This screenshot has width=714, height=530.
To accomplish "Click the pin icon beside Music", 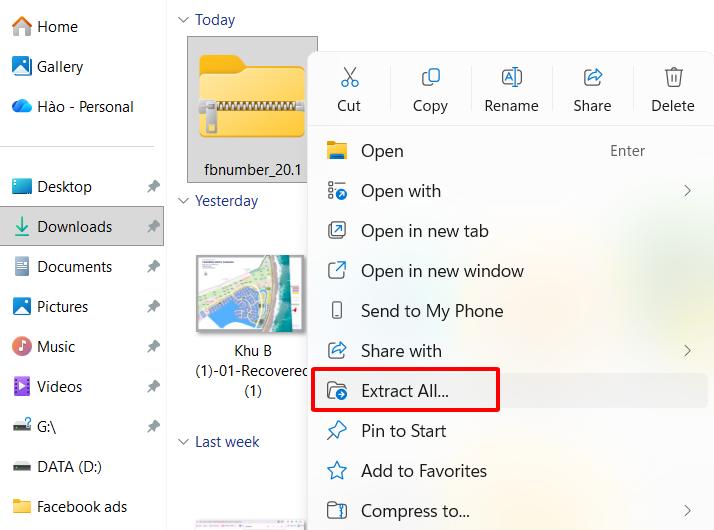I will [153, 346].
